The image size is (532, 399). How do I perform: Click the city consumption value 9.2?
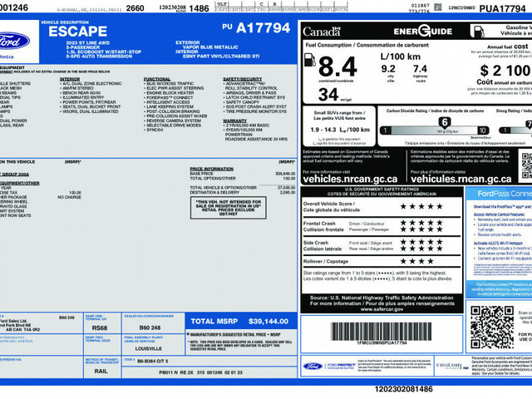click(388, 69)
